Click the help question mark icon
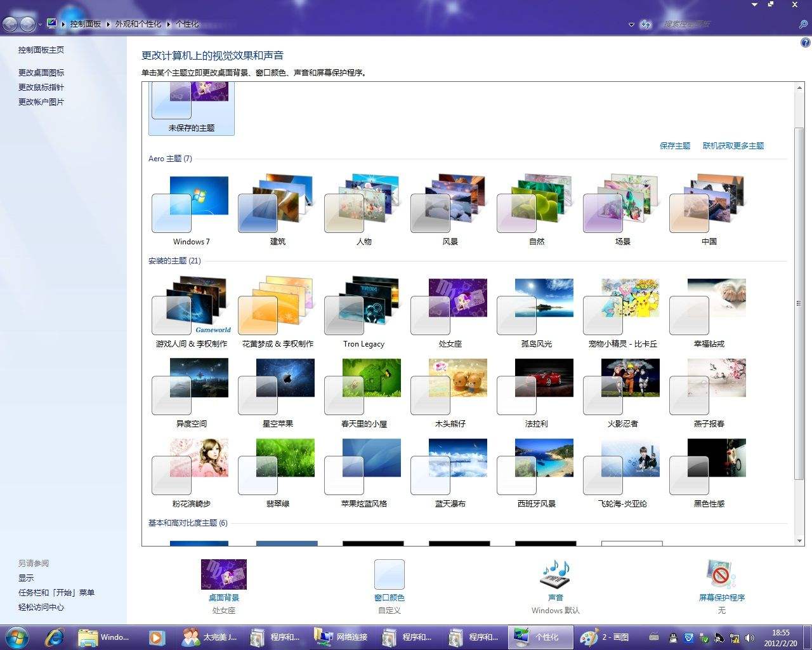Screen dimensions: 812x650 806,43
